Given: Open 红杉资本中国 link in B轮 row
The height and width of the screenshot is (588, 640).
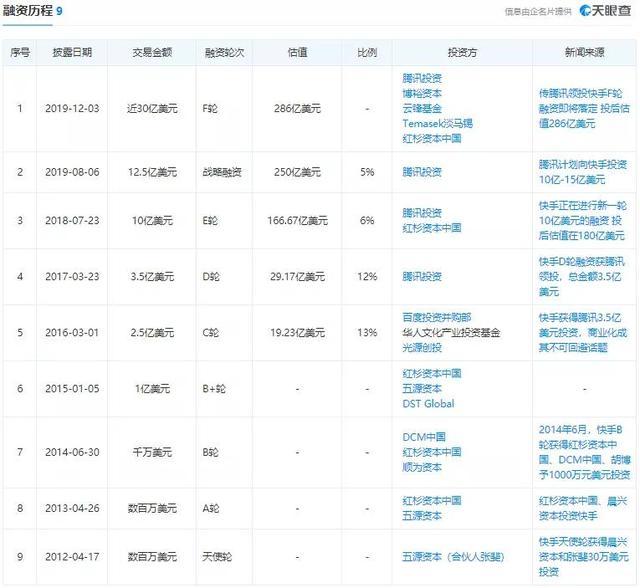Looking at the screenshot, I should [x=432, y=452].
